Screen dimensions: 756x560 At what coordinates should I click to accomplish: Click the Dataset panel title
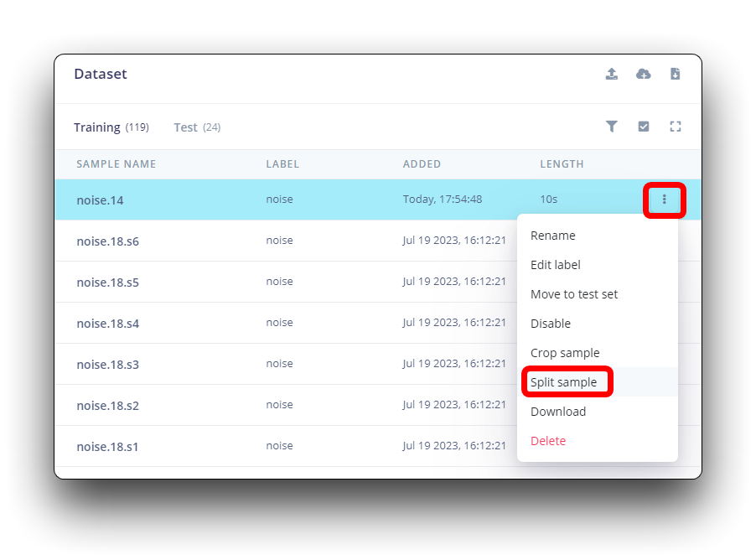[101, 74]
